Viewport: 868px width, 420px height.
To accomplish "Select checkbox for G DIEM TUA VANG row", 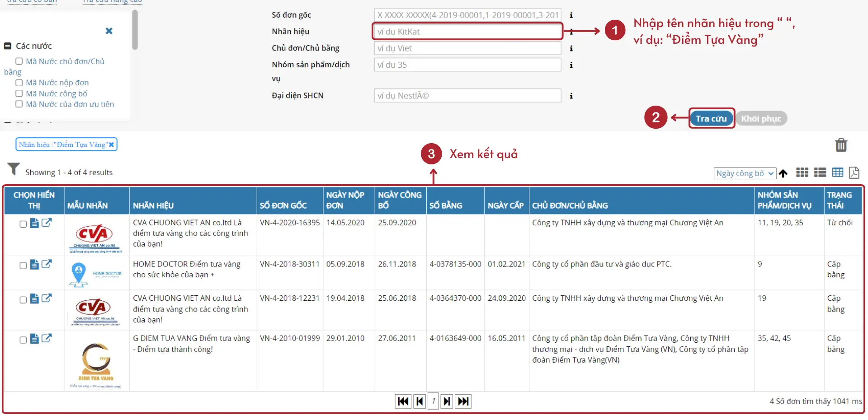I will (23, 340).
